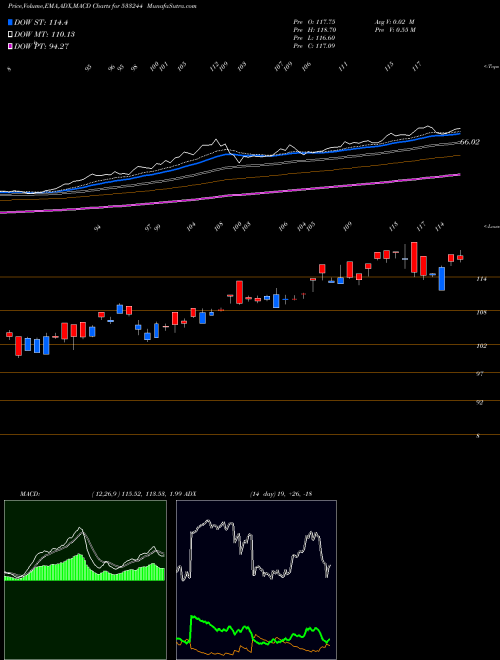500x660 pixels.
Task: Click the blue DOW ST legend swatch
Action: 10,23
